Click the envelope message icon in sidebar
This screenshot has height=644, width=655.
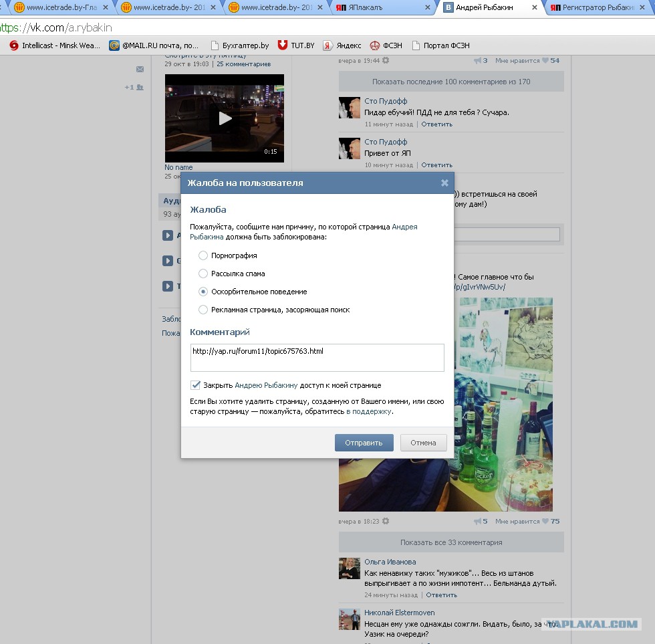140,70
